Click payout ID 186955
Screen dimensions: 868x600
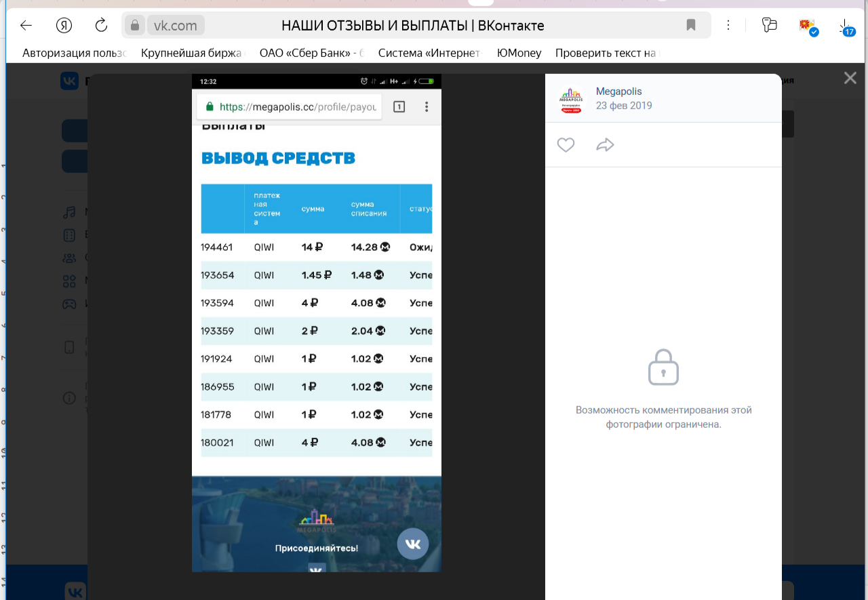[218, 386]
